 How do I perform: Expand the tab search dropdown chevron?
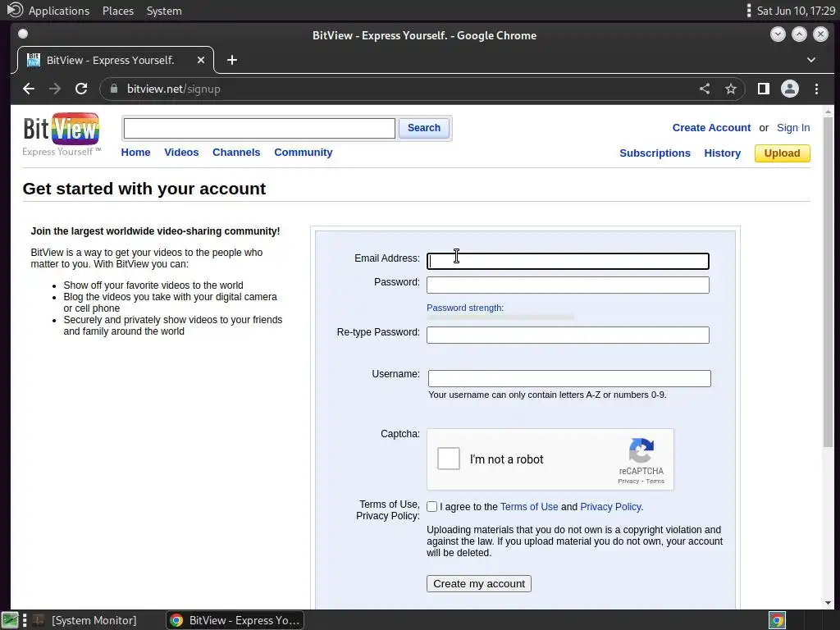pyautogui.click(x=811, y=60)
